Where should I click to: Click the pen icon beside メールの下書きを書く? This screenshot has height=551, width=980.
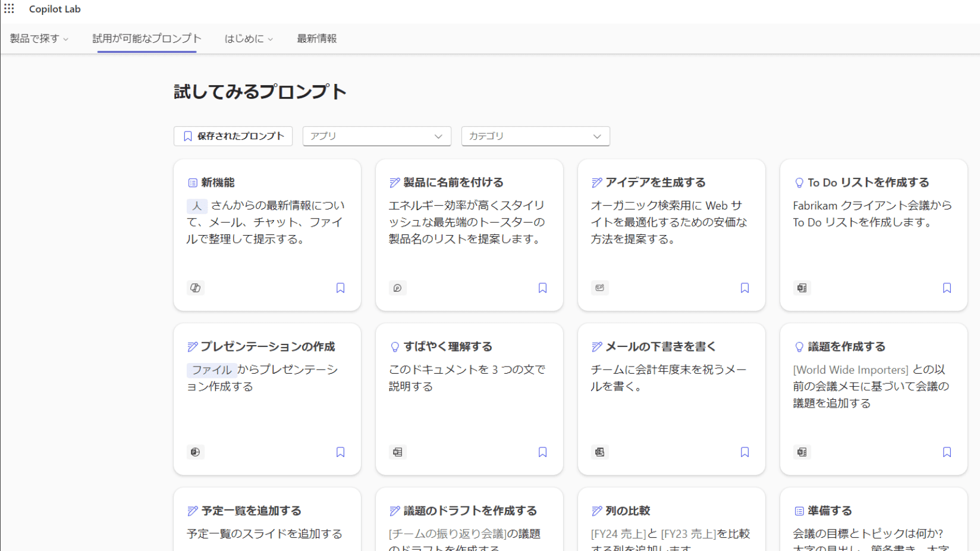point(596,347)
